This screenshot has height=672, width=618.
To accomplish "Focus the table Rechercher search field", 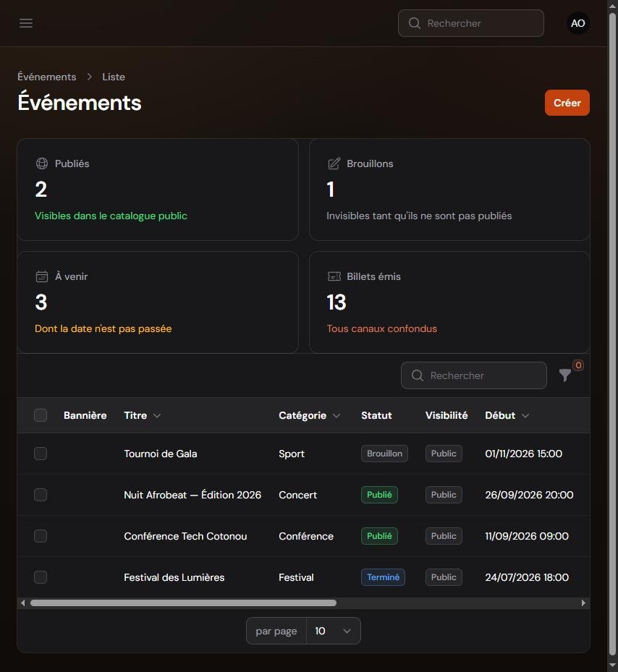I will [x=474, y=375].
